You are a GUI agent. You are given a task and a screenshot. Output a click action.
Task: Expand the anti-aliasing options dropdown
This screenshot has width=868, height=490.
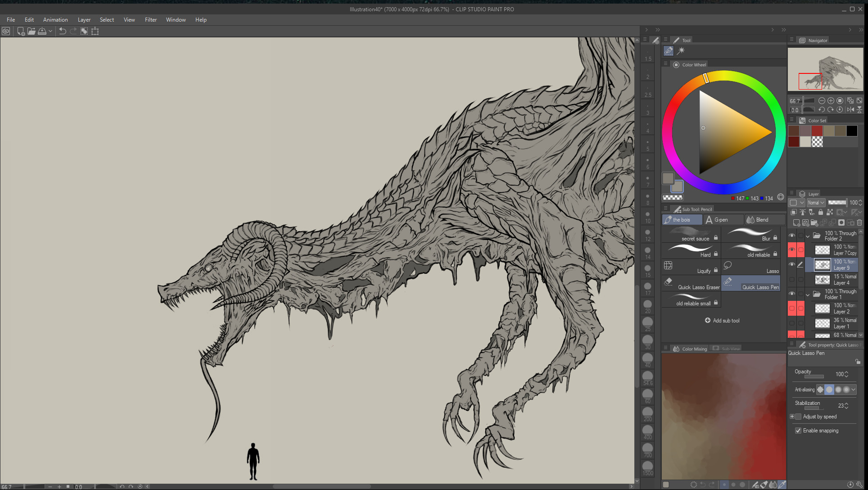(853, 390)
